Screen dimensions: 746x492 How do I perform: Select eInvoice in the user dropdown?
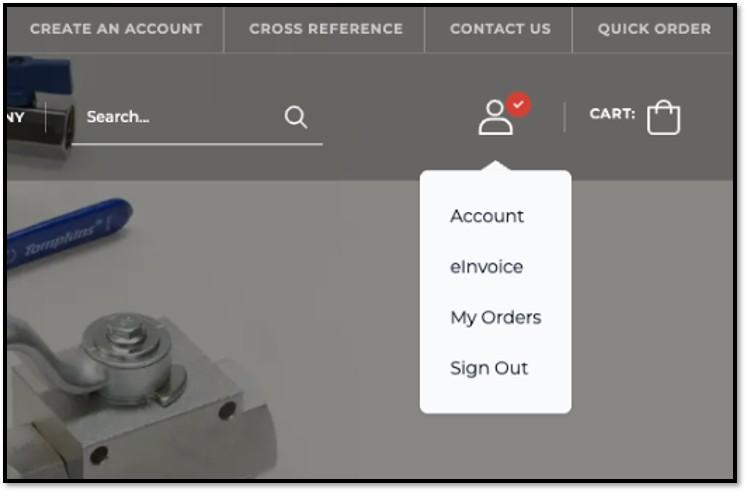pos(486,267)
